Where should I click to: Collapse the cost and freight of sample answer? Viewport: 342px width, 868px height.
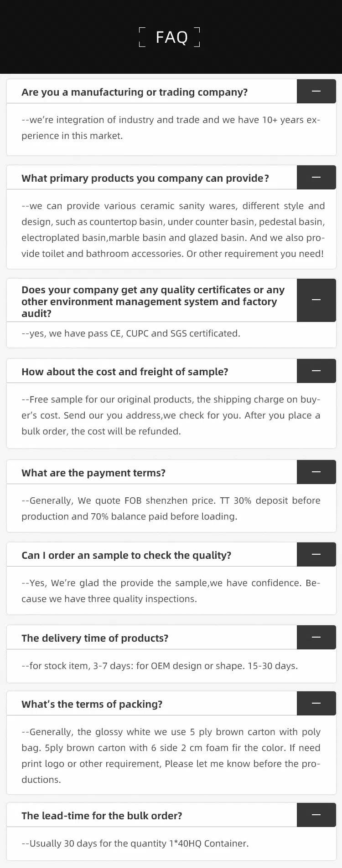click(x=316, y=371)
